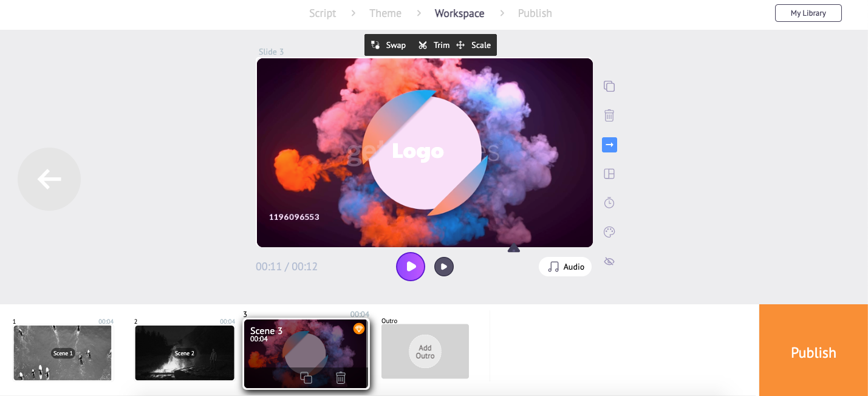Select the Swap tool above the preview
Screen dimensions: 868x396
pyautogui.click(x=389, y=45)
